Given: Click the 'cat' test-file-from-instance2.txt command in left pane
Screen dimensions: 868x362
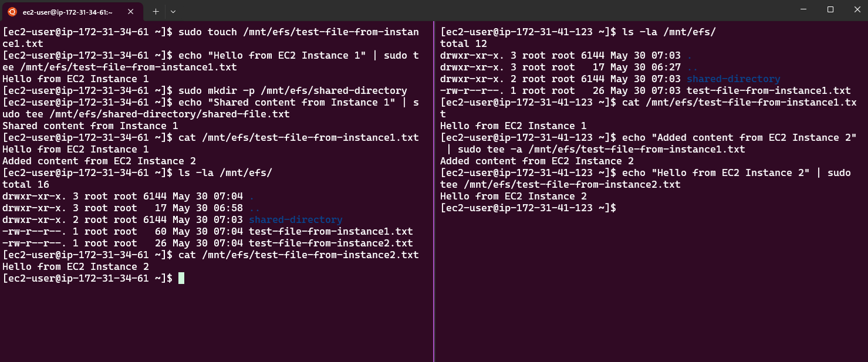Looking at the screenshot, I should tap(211, 255).
